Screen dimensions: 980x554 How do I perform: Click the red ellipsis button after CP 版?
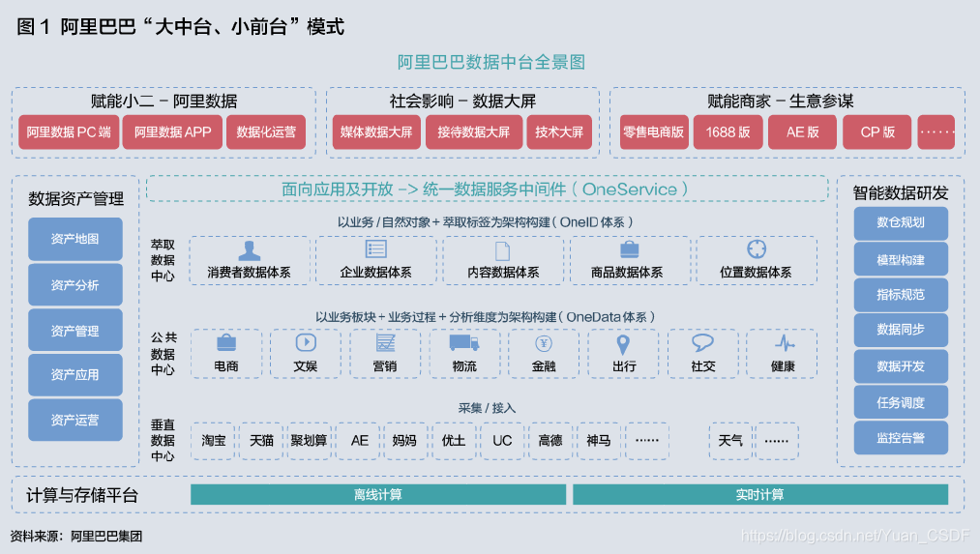click(936, 131)
